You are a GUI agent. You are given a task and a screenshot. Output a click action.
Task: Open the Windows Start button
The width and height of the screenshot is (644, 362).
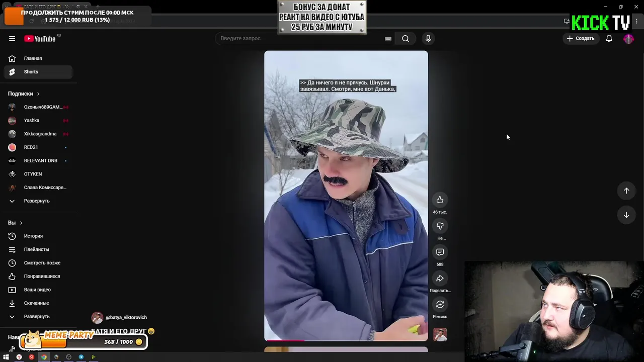click(6, 357)
